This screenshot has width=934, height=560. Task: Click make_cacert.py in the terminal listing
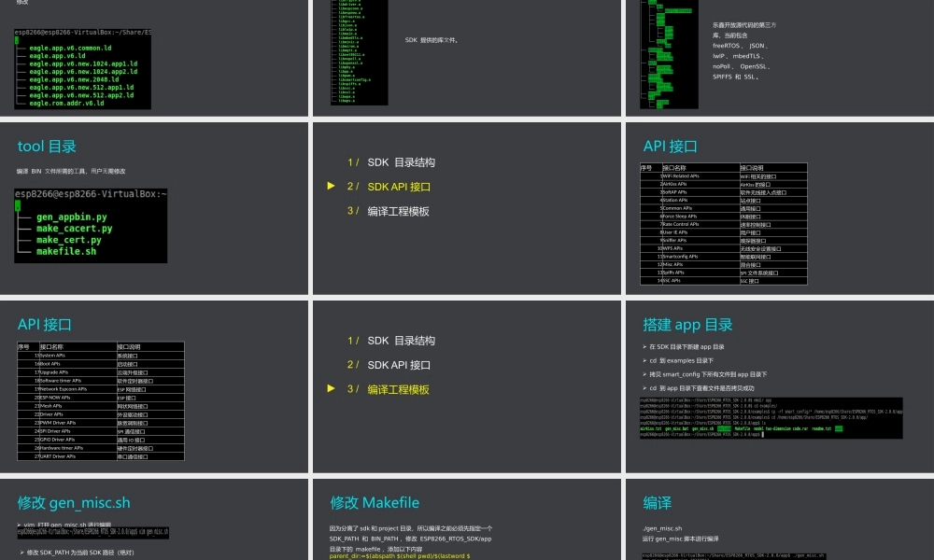coord(74,229)
